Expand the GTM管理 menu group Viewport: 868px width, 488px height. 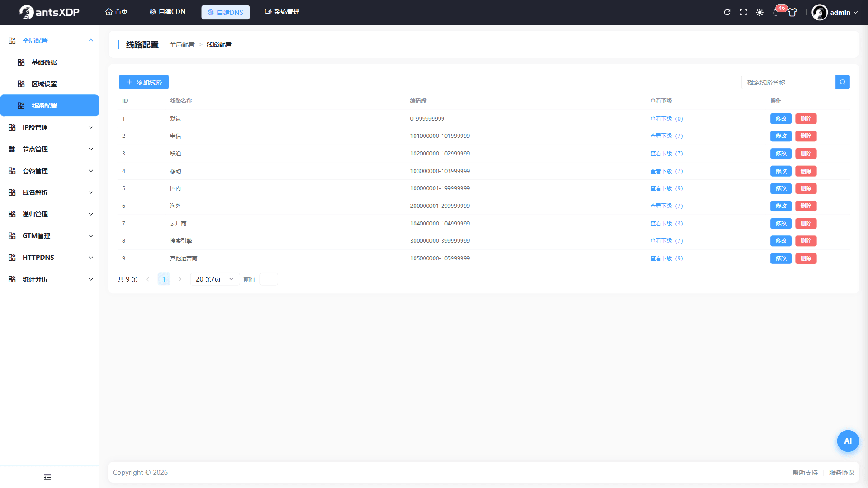(50, 236)
